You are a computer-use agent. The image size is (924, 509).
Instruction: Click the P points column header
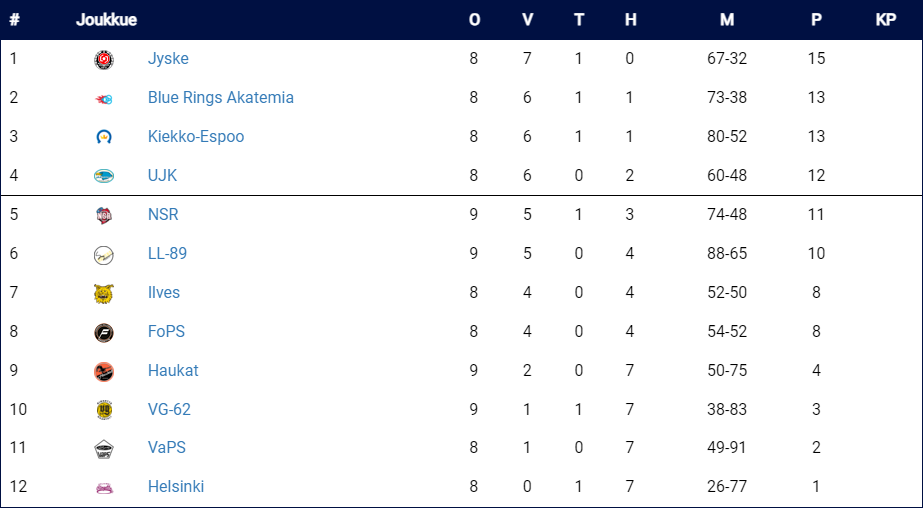coord(816,20)
